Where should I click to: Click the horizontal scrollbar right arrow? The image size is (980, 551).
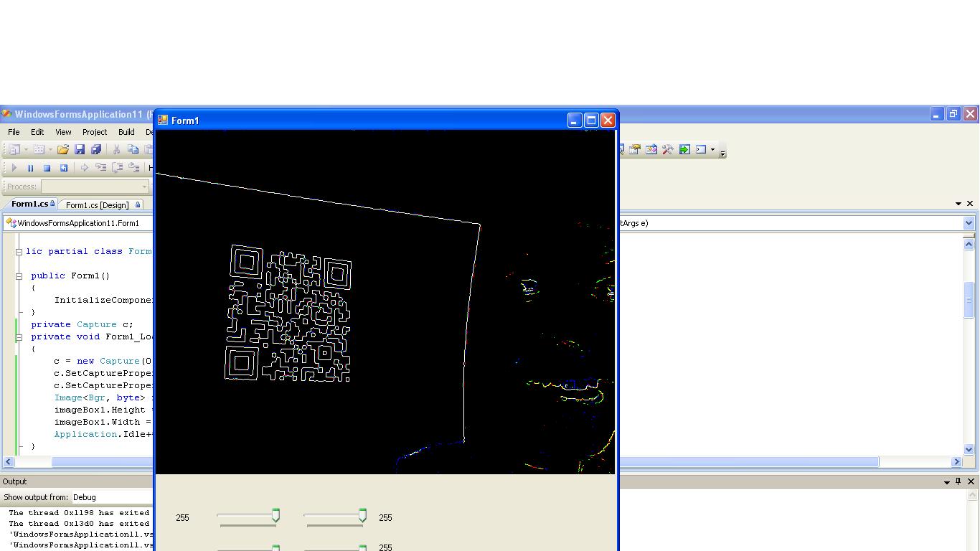(956, 461)
